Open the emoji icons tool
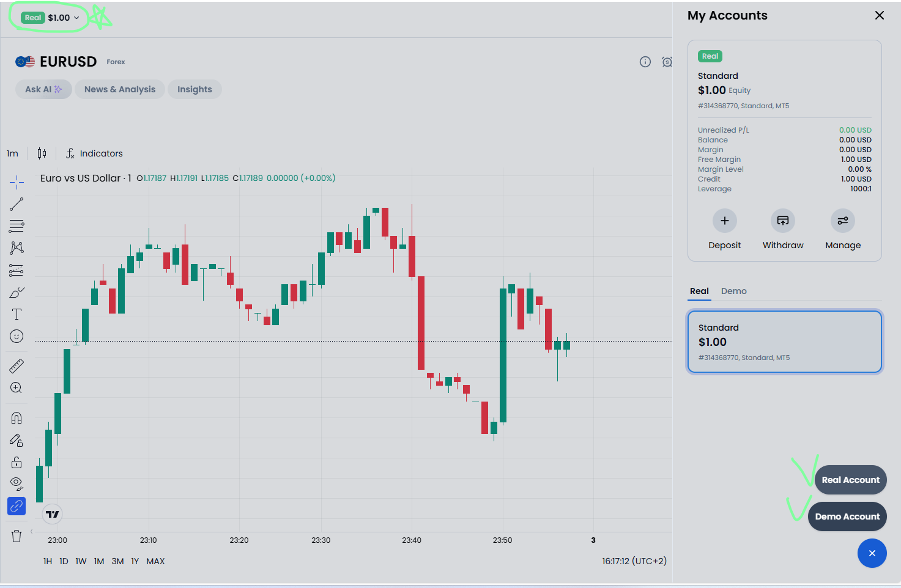The image size is (901, 588). (x=17, y=336)
